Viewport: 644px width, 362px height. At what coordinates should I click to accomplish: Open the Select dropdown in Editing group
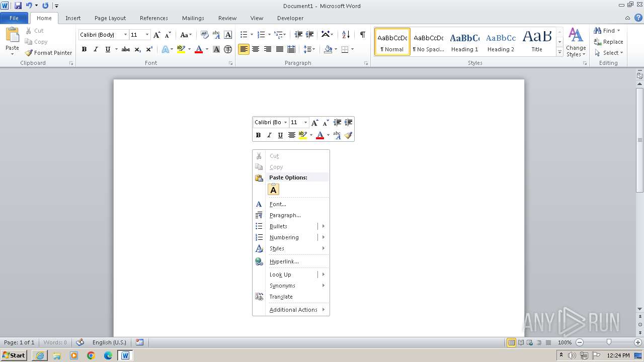tap(609, 53)
